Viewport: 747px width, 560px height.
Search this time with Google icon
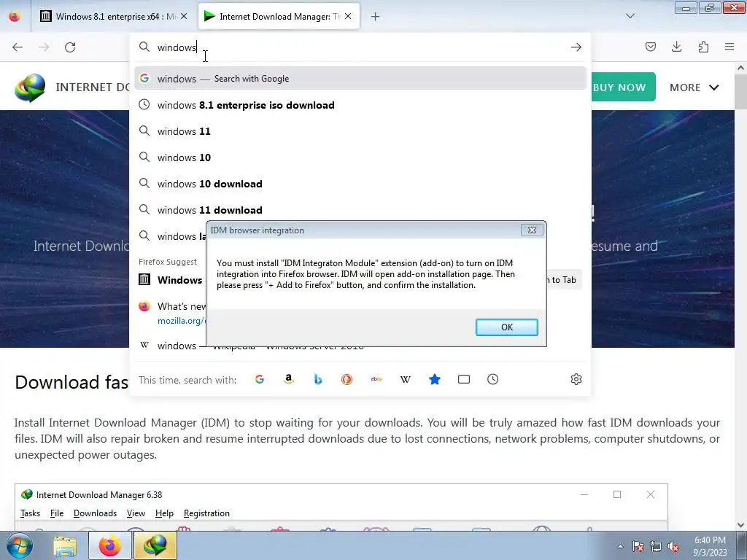260,379
